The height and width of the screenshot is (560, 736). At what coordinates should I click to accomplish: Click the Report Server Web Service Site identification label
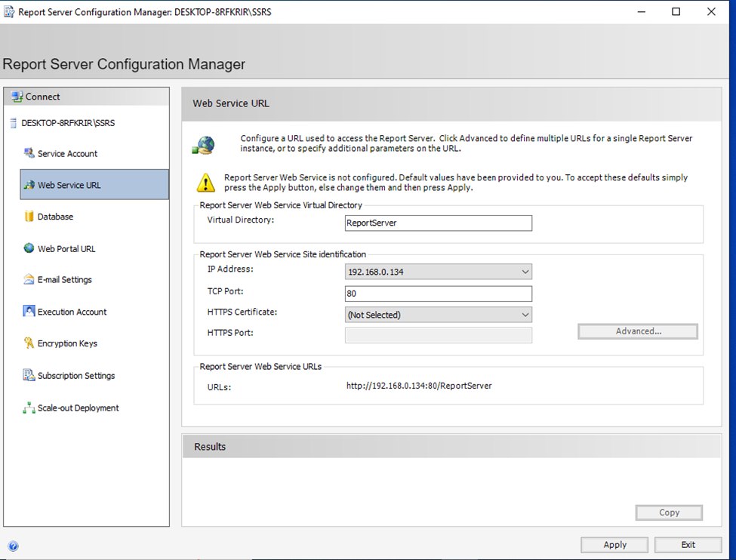pos(282,254)
